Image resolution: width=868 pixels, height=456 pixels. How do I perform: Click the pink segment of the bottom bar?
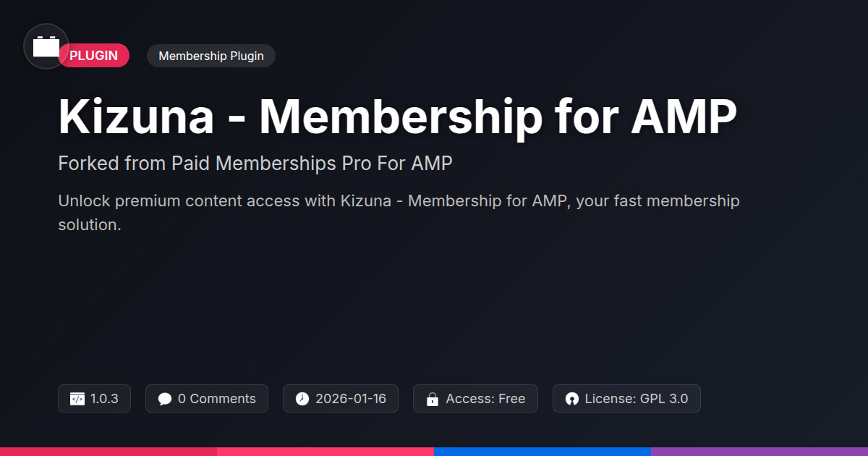click(x=325, y=452)
